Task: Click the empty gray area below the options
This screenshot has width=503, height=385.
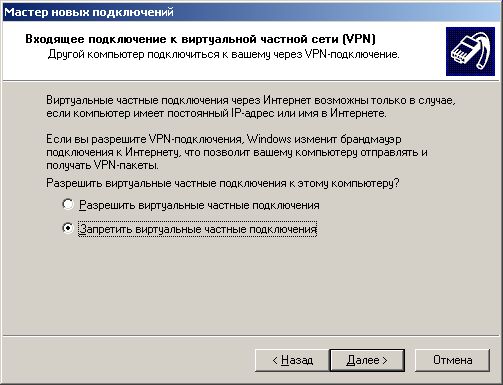Action: 251,283
